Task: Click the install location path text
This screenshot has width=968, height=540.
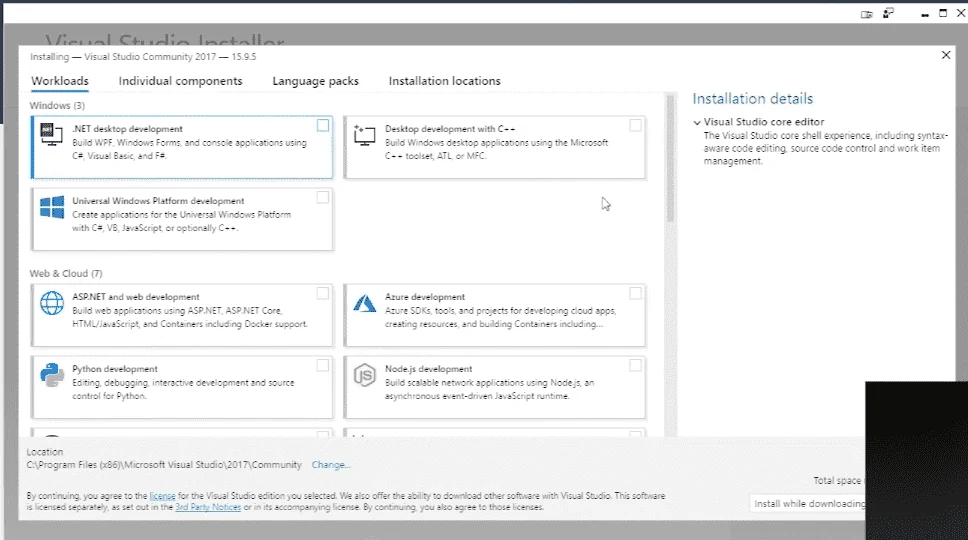Action: 164,465
